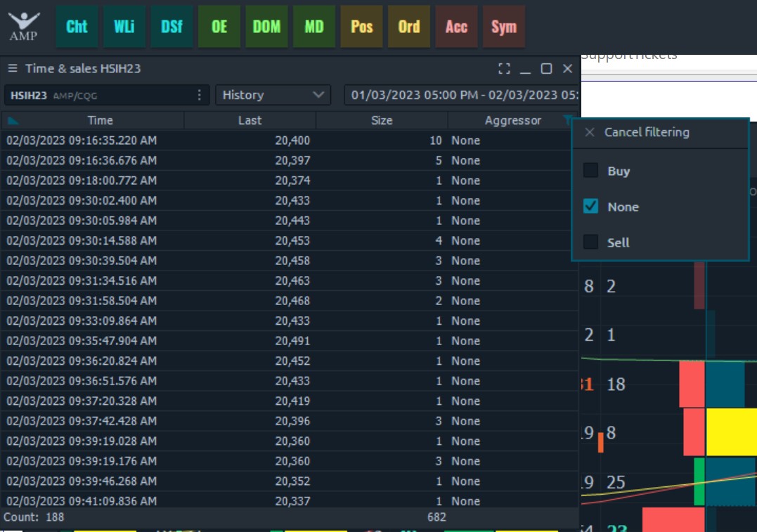Image resolution: width=757 pixels, height=532 pixels.
Task: Click the yellow bar in the chart
Action: point(732,432)
